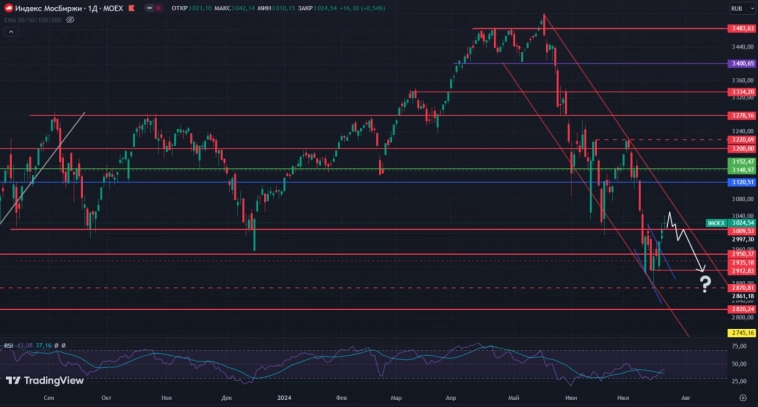Toggle EMA 20/50/100/200 indicator visibility eye
Screen dimensions: 758x407
click(72, 20)
